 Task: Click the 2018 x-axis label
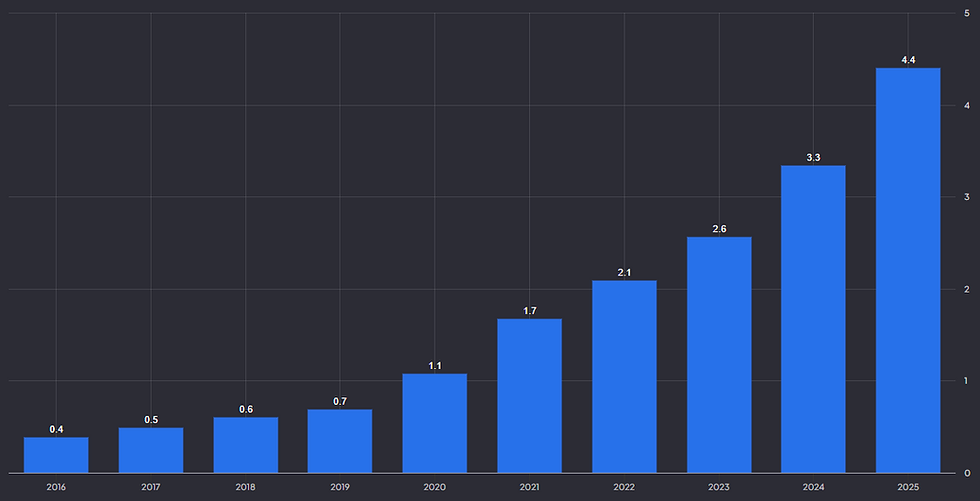(246, 487)
